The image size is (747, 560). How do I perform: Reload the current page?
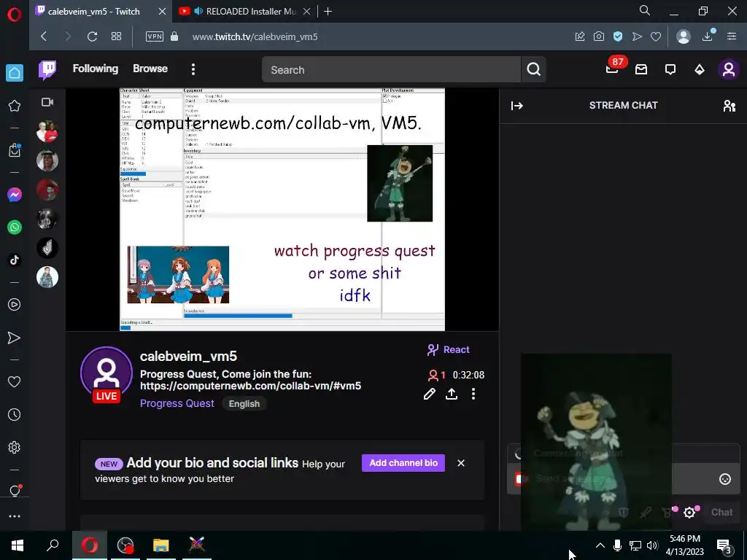tap(92, 36)
